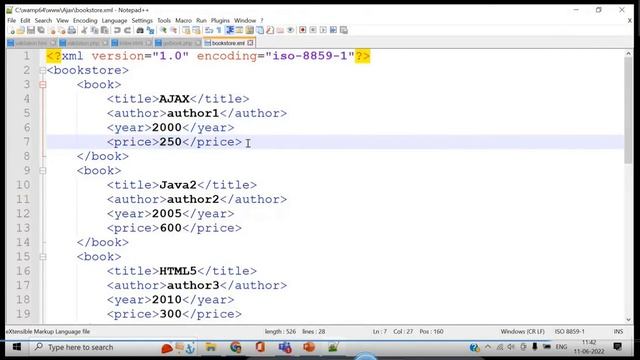Click the Paste toolbar icon
Screen dimensions: 640x360
[x=105, y=30]
